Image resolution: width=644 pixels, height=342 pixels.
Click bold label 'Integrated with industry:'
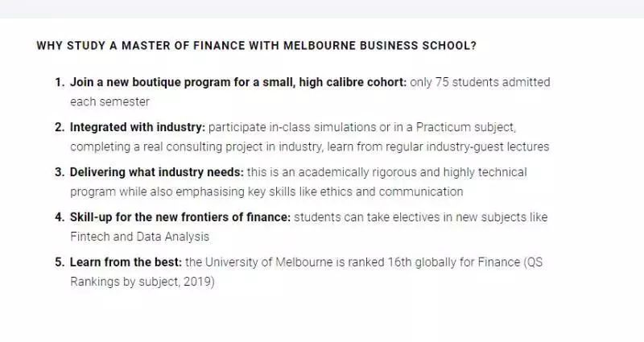point(137,127)
